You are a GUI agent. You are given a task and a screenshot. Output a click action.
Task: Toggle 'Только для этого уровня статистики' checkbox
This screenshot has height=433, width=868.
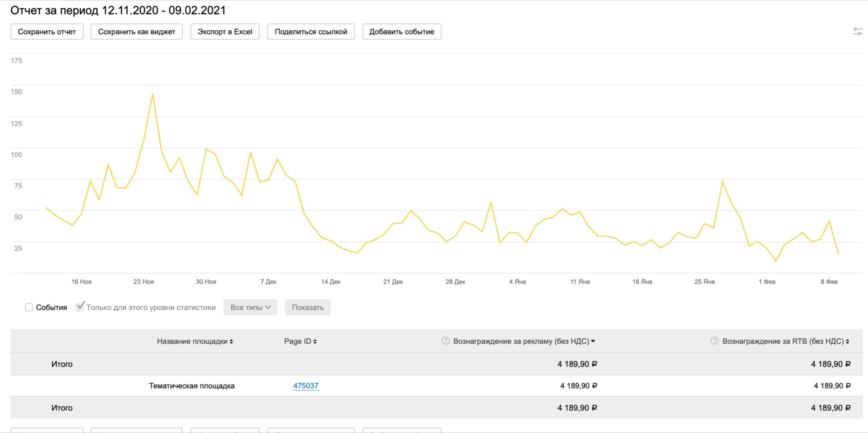point(80,306)
